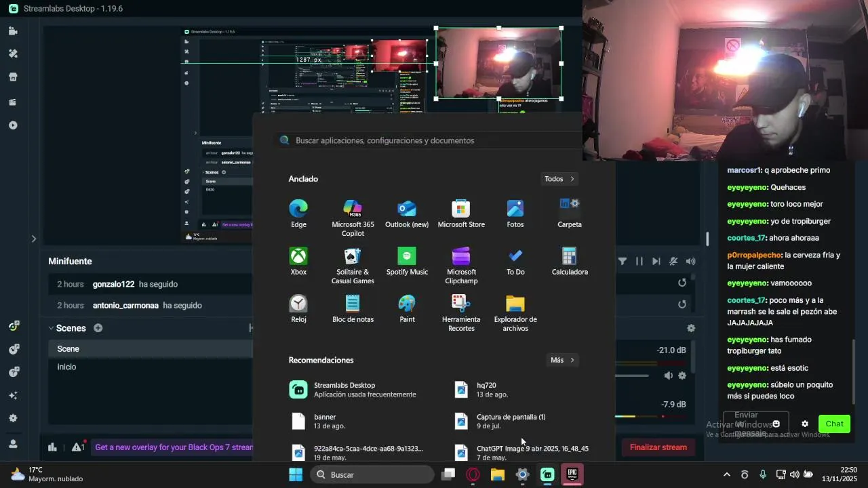
Task: Open the To Do app
Action: pyautogui.click(x=515, y=261)
